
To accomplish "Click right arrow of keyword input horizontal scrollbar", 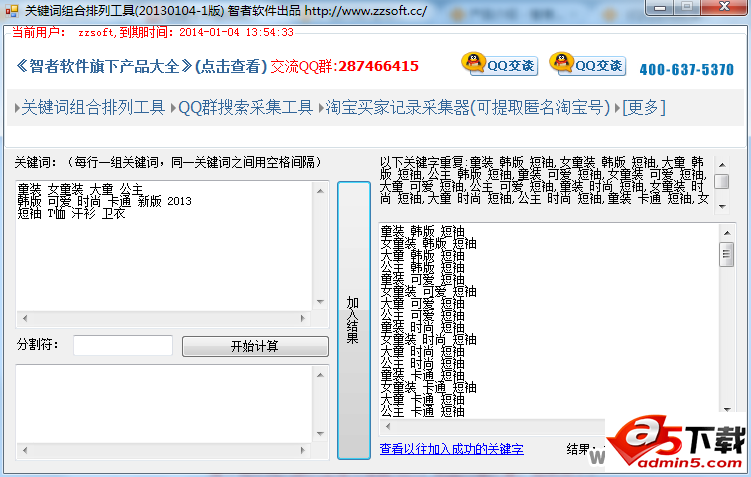I will (303, 318).
